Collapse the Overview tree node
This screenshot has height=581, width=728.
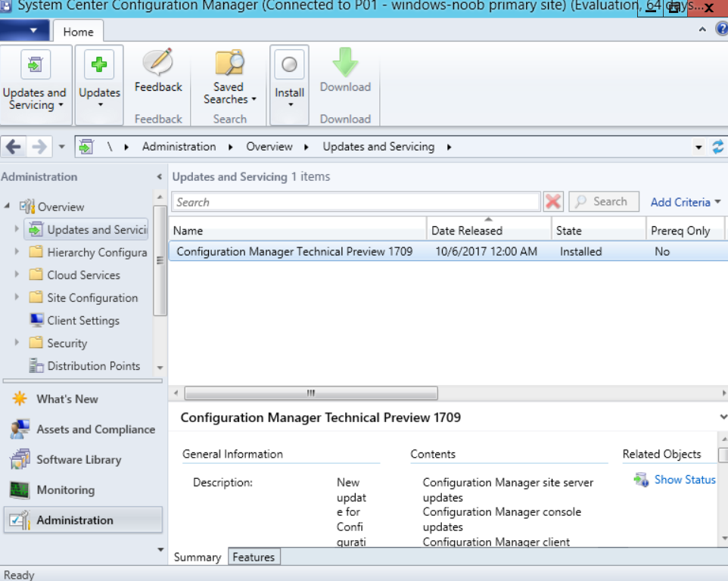click(7, 206)
